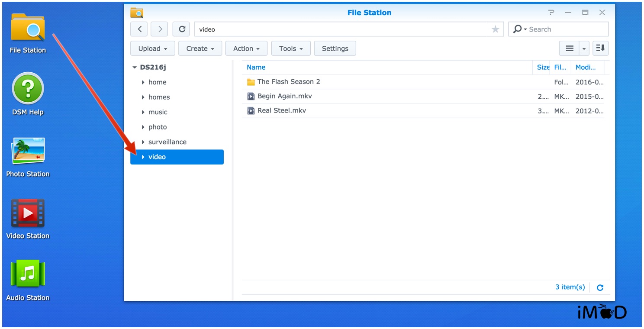Open the Action dropdown menu
644x329 pixels.
(x=246, y=48)
